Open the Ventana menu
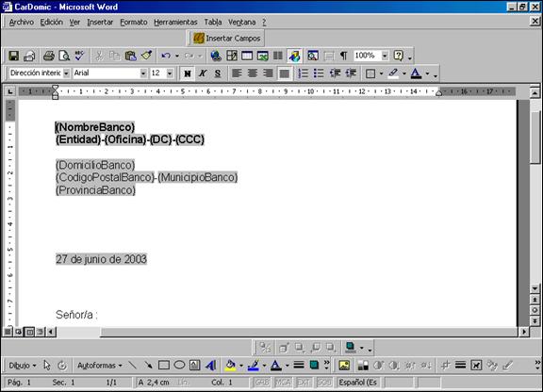Image resolution: width=543 pixels, height=392 pixels. (241, 23)
